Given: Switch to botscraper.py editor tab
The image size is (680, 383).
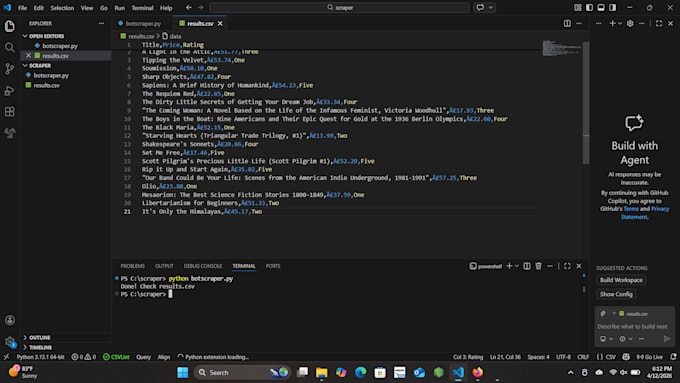Looking at the screenshot, I should point(143,23).
